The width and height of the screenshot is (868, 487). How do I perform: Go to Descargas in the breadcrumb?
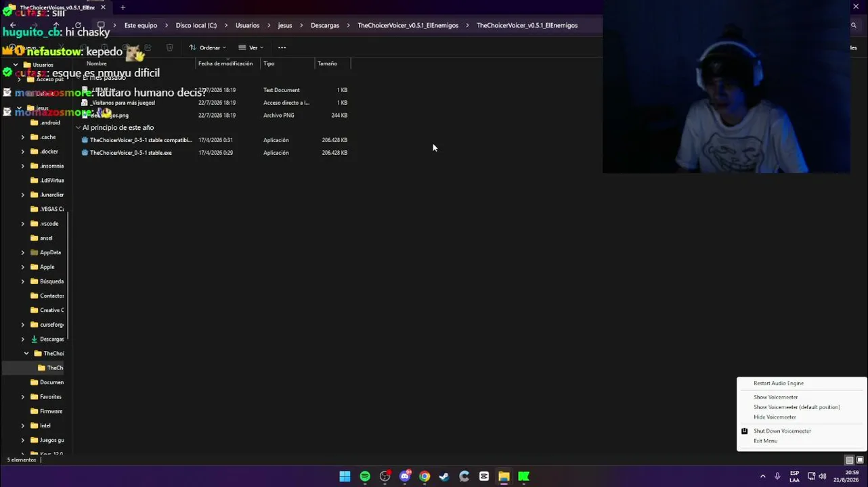pos(325,25)
